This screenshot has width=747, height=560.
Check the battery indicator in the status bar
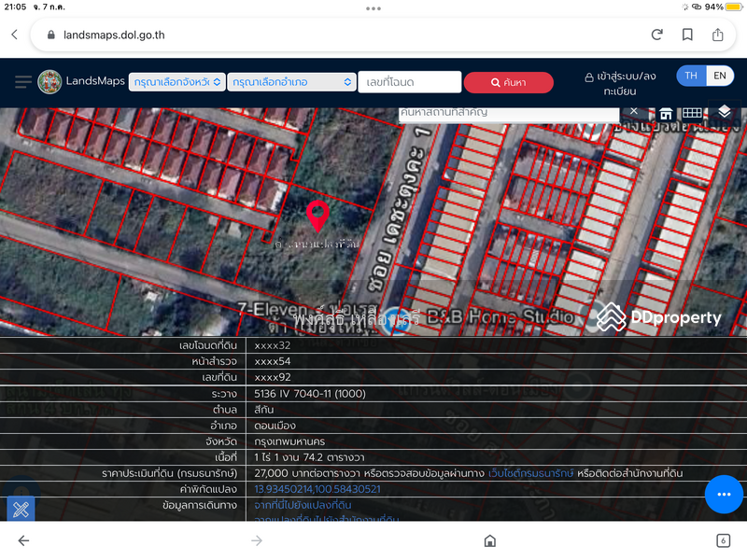point(733,7)
